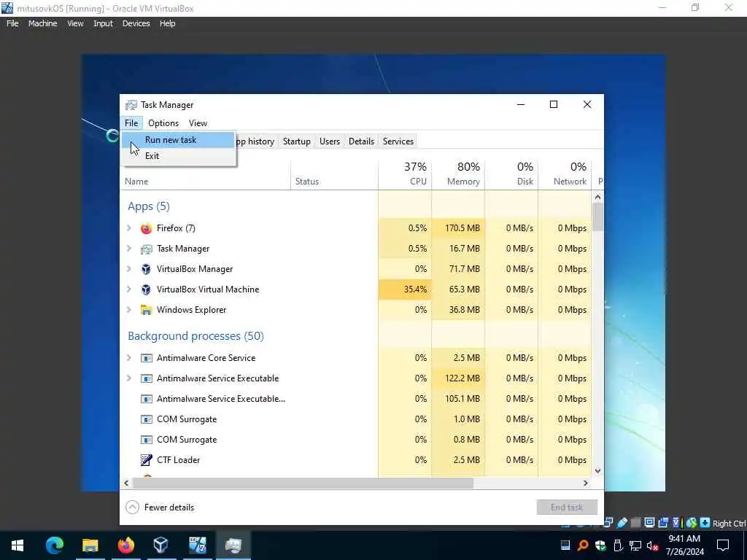Open the VirtualBox Machine menu
The image size is (747, 560).
(x=42, y=23)
